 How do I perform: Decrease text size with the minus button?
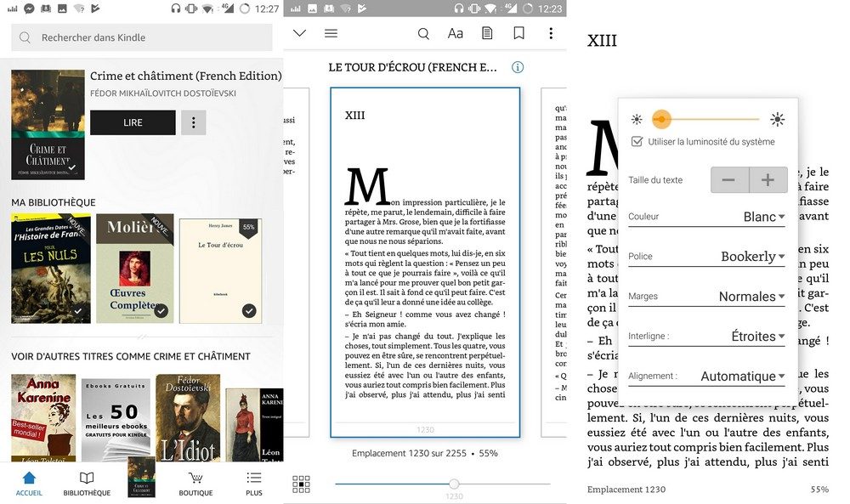(729, 180)
